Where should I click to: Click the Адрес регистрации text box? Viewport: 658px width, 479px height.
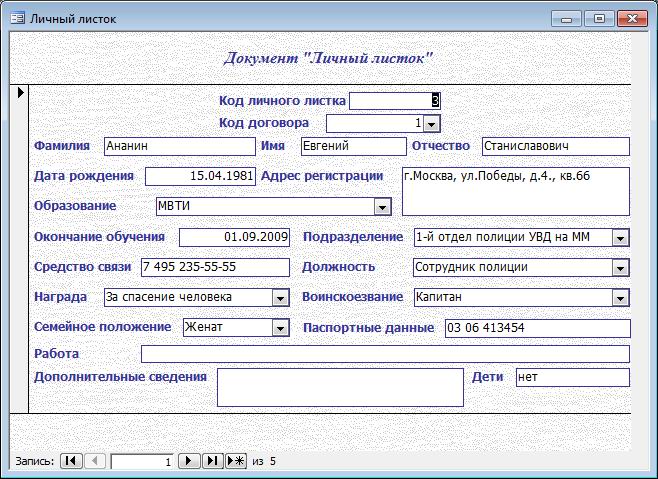515,191
